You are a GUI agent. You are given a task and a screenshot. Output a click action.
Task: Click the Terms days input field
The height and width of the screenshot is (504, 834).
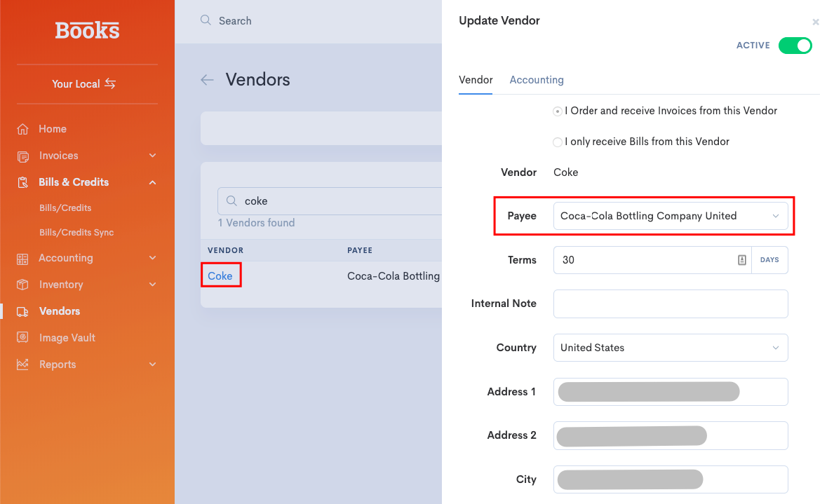(x=645, y=260)
